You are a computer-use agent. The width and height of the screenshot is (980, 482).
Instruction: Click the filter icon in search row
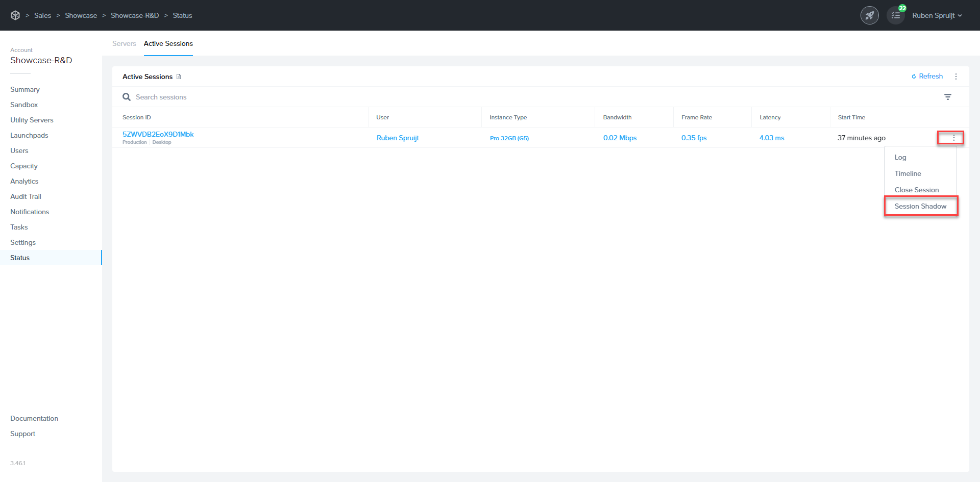947,97
